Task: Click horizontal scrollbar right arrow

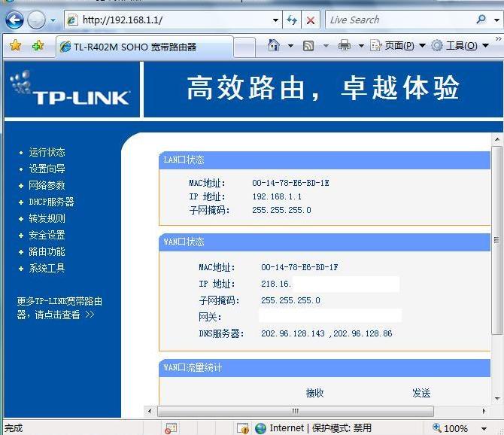Action: point(484,411)
